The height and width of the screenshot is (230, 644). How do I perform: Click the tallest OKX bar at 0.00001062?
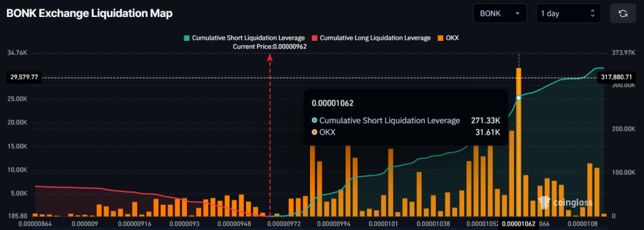point(519,141)
